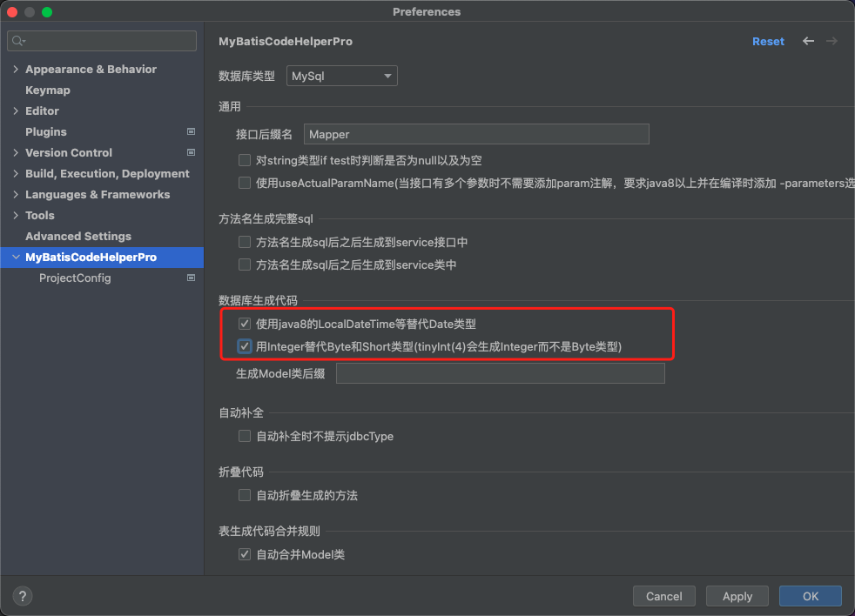Click the 折叠代码 section heading
The width and height of the screenshot is (855, 616).
tap(241, 472)
